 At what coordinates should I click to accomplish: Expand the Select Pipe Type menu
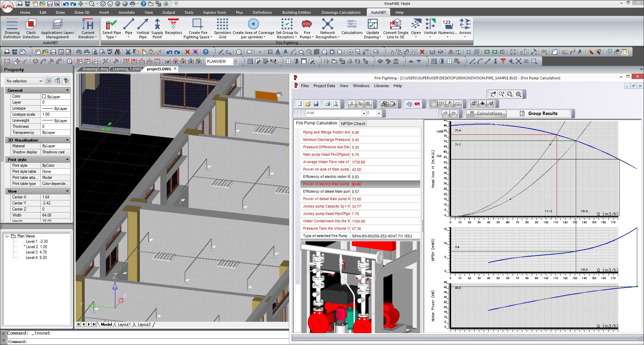(112, 29)
